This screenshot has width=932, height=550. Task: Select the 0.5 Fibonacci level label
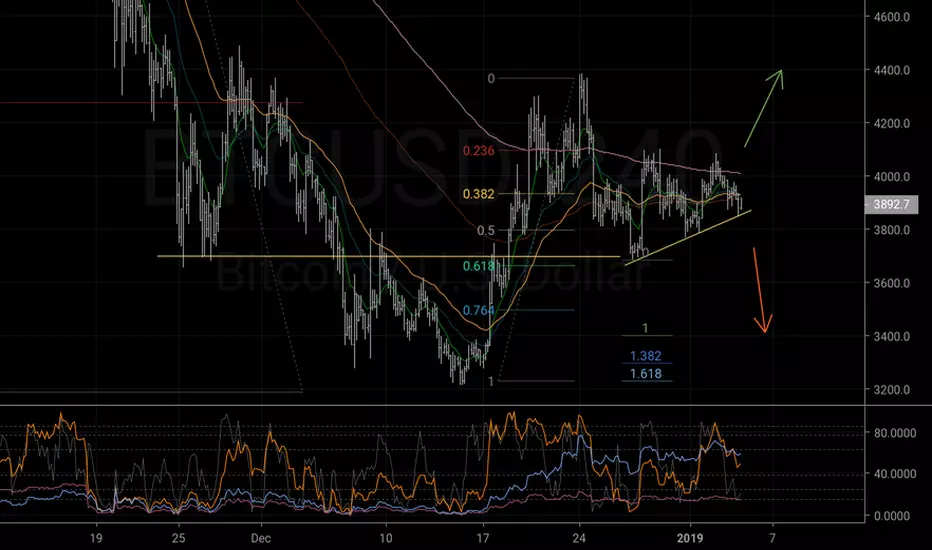click(486, 230)
